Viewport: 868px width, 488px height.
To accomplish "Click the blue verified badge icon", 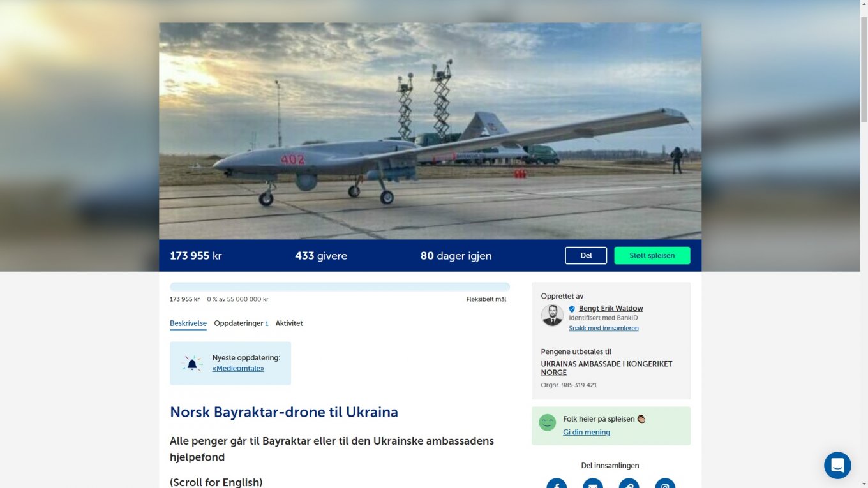I will pos(572,309).
